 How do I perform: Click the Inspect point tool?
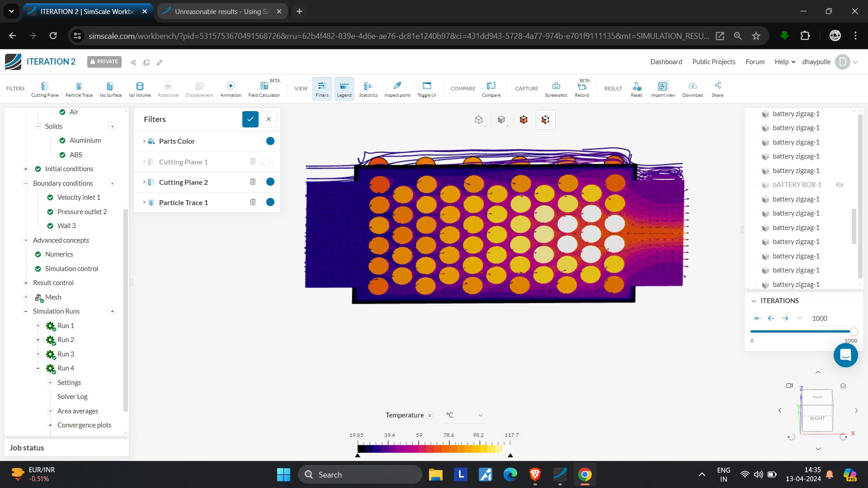coord(397,89)
